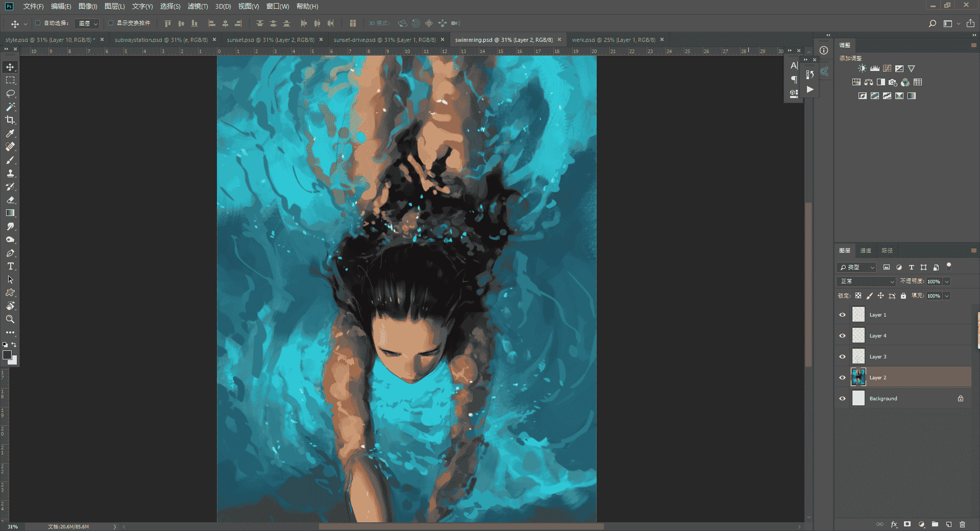Open the fill percentage dropdown arrow

pyautogui.click(x=947, y=296)
